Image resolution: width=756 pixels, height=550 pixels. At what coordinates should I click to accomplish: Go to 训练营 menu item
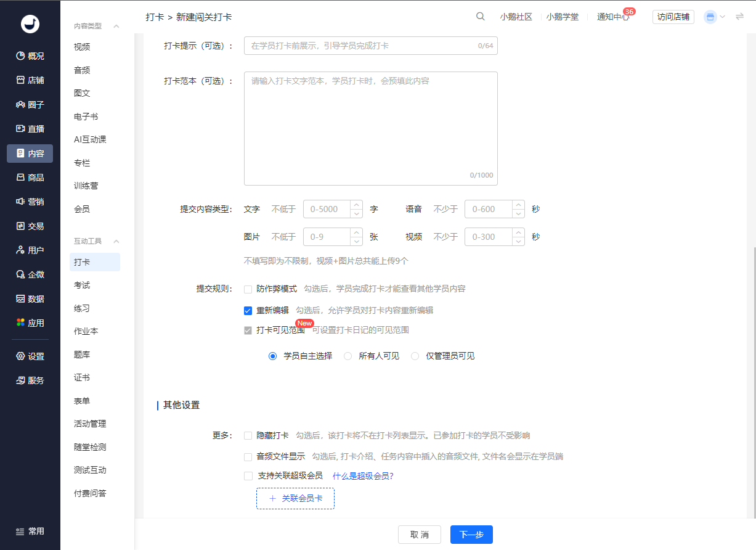coord(86,186)
